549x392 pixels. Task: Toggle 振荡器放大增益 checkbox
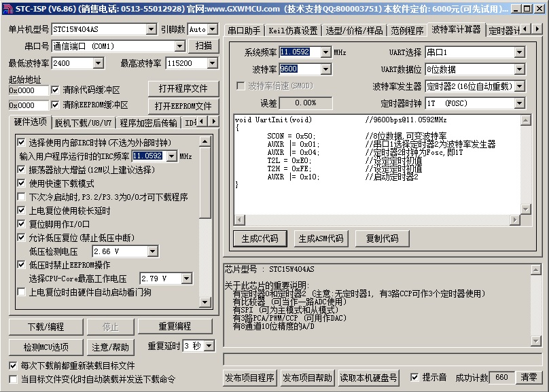21,170
